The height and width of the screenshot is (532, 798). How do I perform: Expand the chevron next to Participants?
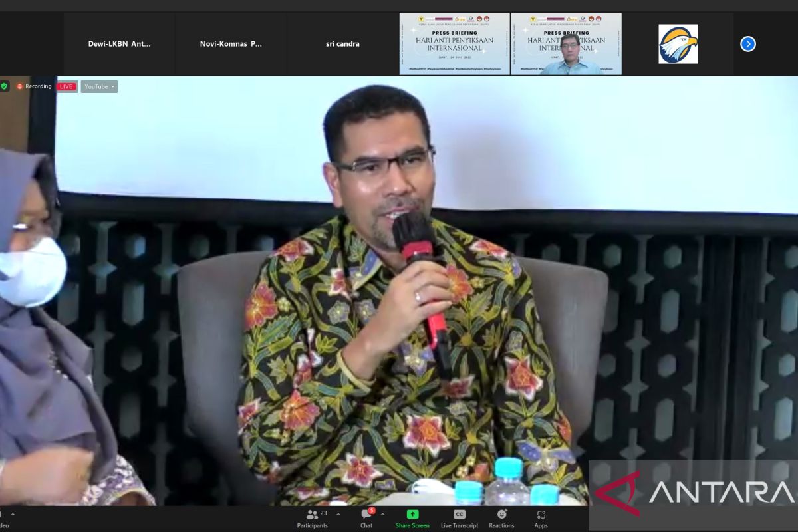pyautogui.click(x=338, y=513)
